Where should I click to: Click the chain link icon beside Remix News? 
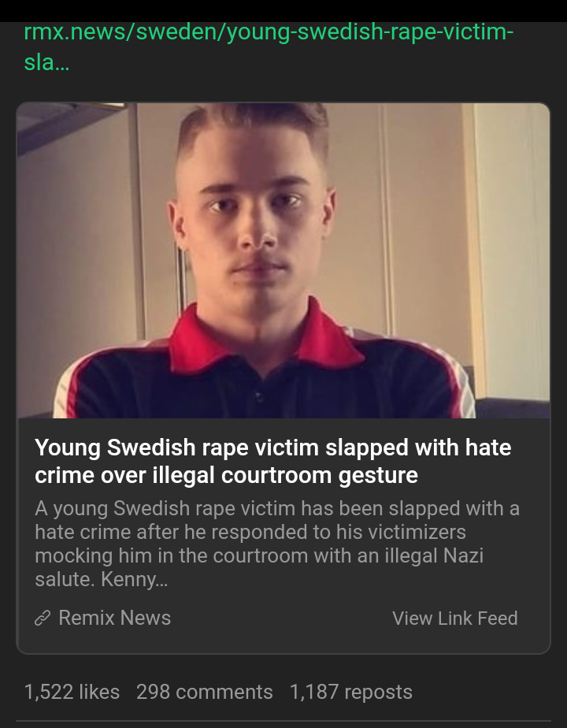click(43, 618)
